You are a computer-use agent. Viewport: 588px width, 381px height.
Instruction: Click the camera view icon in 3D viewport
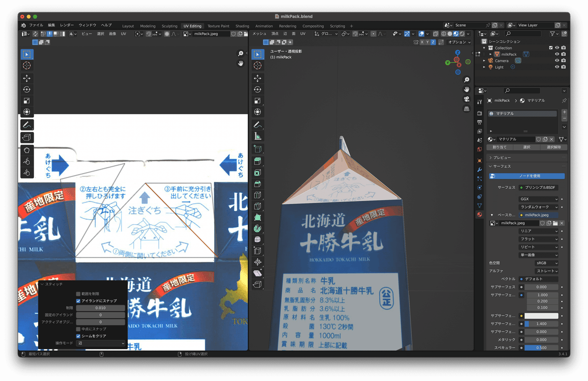pyautogui.click(x=466, y=99)
